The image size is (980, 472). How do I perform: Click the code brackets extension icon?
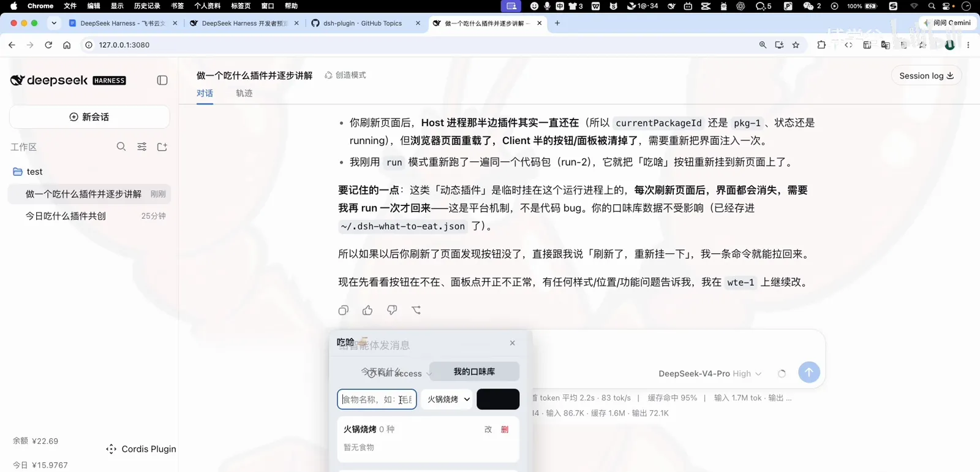pos(848,45)
